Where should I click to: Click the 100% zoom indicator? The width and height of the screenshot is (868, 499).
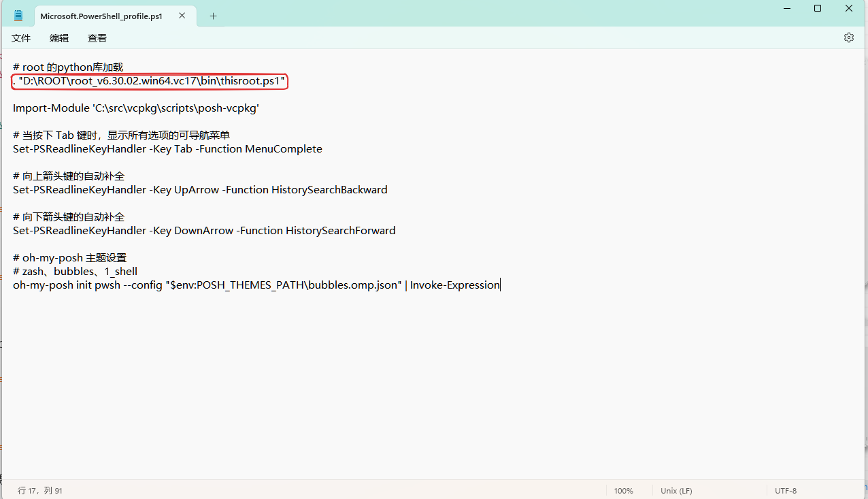coord(623,490)
